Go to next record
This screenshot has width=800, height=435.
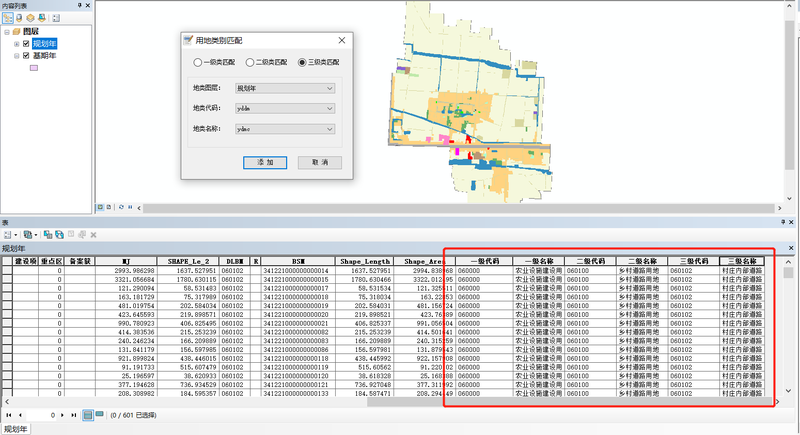[63, 415]
